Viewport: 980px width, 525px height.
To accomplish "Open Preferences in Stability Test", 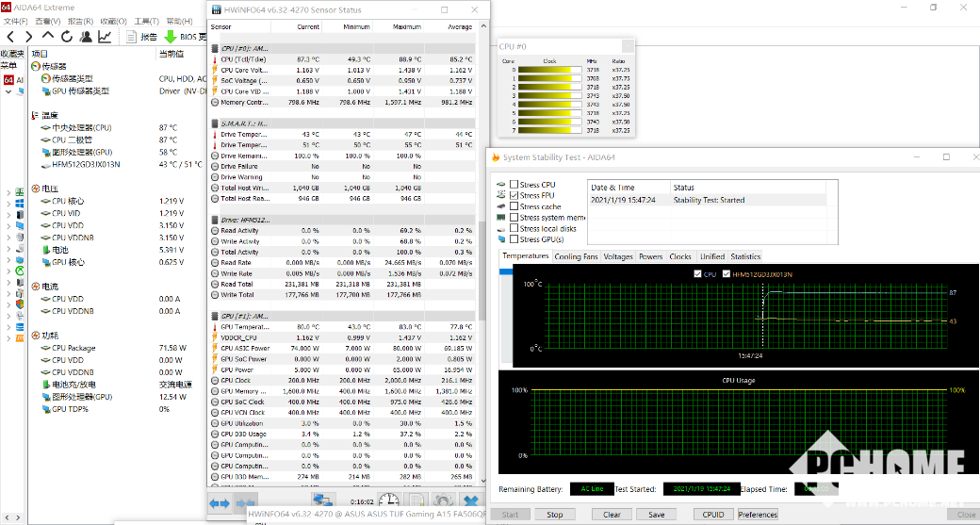I will click(x=758, y=515).
